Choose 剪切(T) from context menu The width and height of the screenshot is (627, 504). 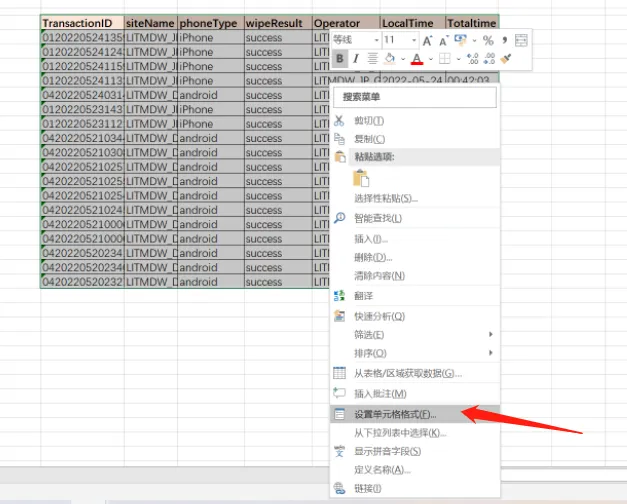[x=415, y=120]
